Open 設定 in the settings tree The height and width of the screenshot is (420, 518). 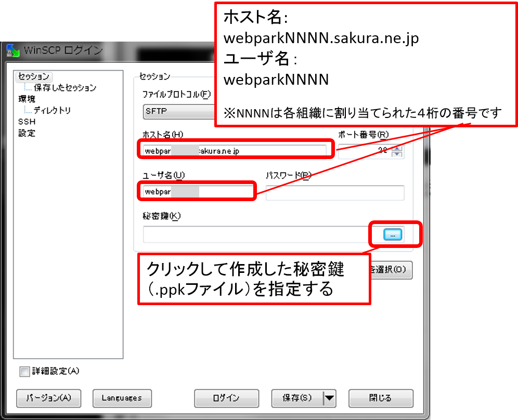[27, 133]
